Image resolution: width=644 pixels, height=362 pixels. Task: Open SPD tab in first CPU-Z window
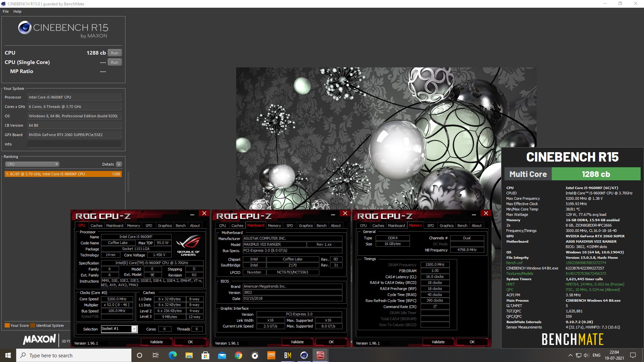pos(149,226)
